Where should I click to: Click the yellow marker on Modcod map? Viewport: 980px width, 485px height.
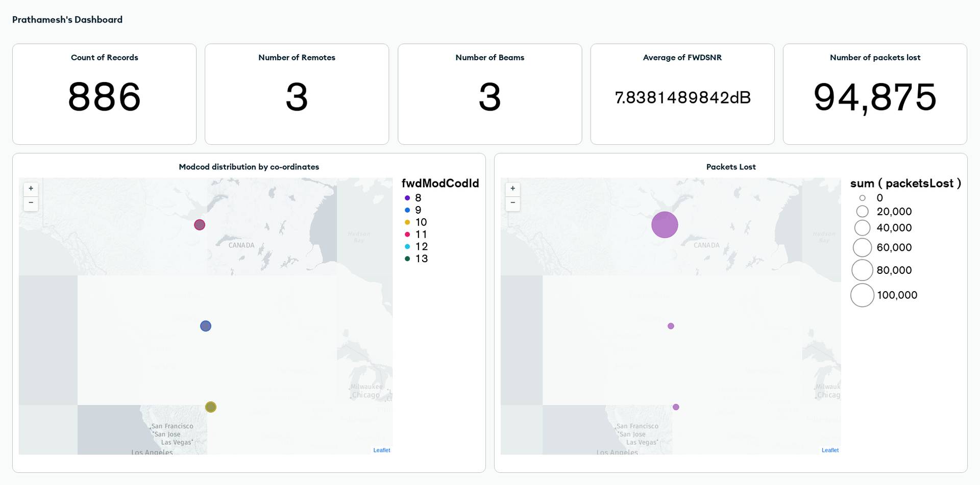click(x=211, y=407)
